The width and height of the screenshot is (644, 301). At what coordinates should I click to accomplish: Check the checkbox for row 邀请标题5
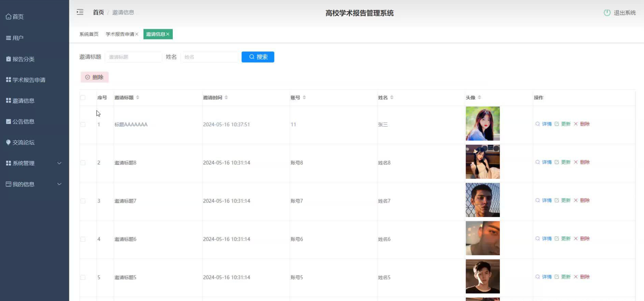pos(83,278)
